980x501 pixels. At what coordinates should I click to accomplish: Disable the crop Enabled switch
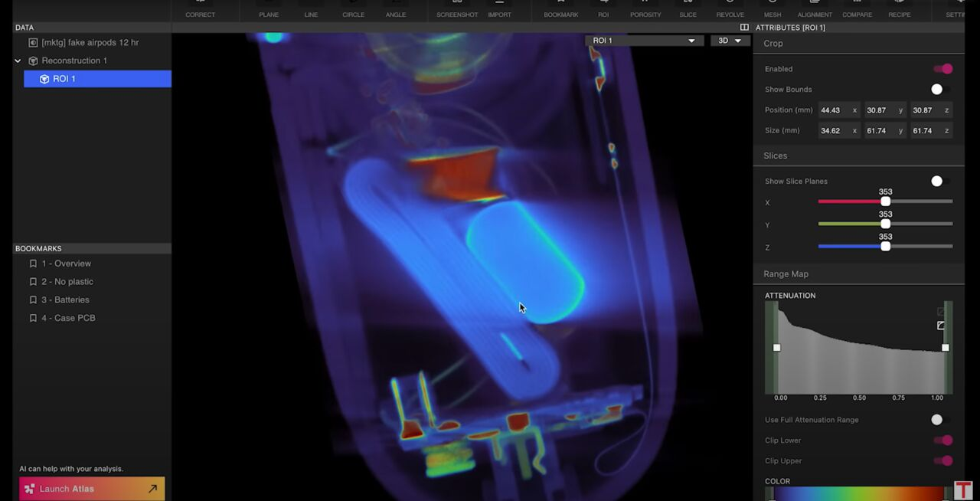942,69
